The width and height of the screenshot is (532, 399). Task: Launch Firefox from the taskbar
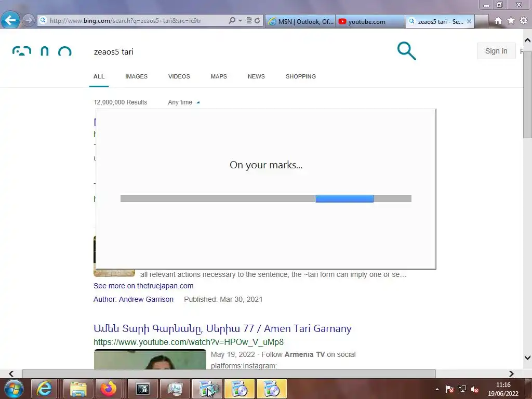point(109,389)
